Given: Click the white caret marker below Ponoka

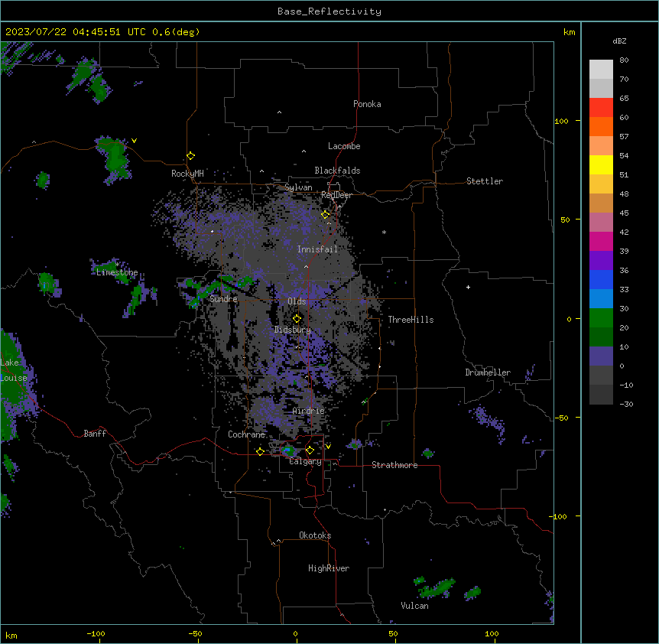Looking at the screenshot, I should [280, 112].
